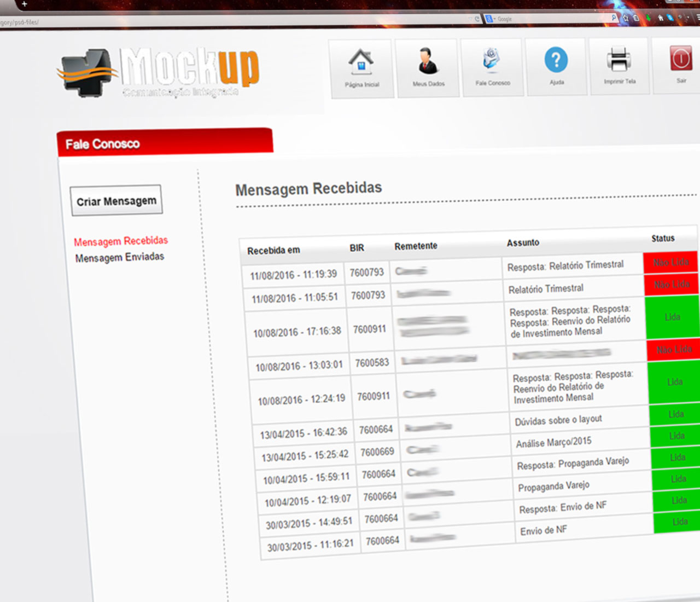This screenshot has width=700, height=602.
Task: Open message dated 11/08/2016 - 11:19:39
Action: pyautogui.click(x=294, y=275)
